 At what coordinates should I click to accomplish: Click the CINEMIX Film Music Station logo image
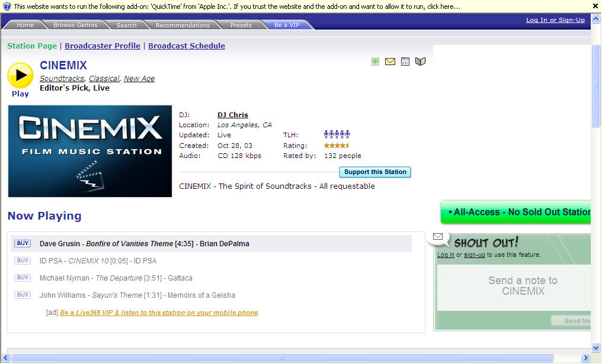pyautogui.click(x=90, y=151)
